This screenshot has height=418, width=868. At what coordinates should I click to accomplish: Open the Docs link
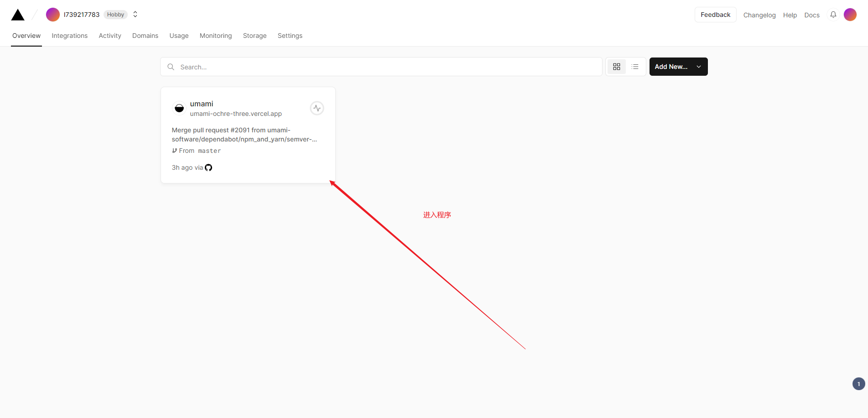812,15
